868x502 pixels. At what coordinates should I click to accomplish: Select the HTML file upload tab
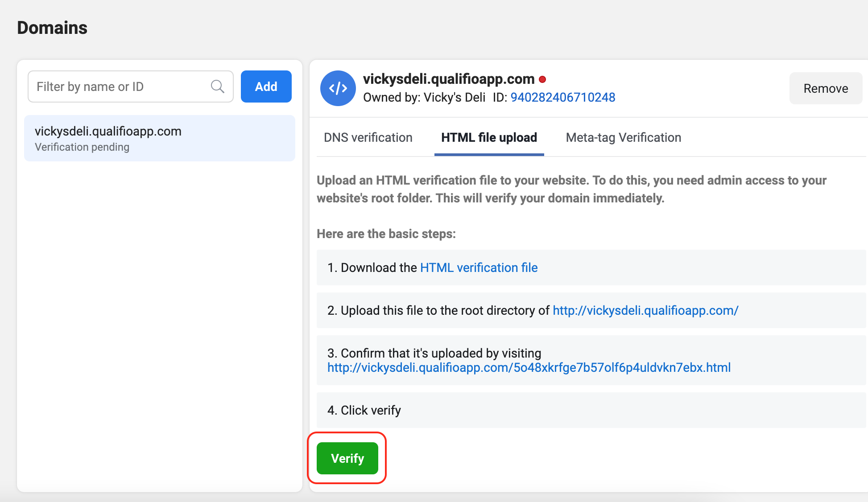489,137
